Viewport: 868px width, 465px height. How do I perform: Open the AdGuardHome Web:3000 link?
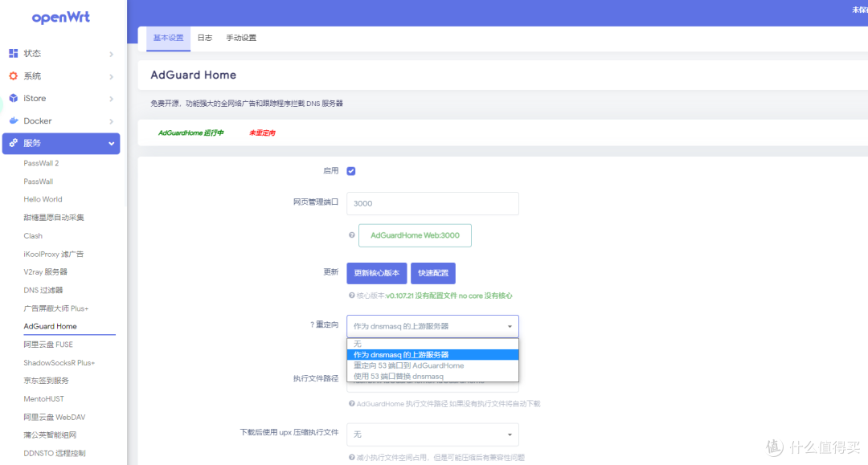415,235
